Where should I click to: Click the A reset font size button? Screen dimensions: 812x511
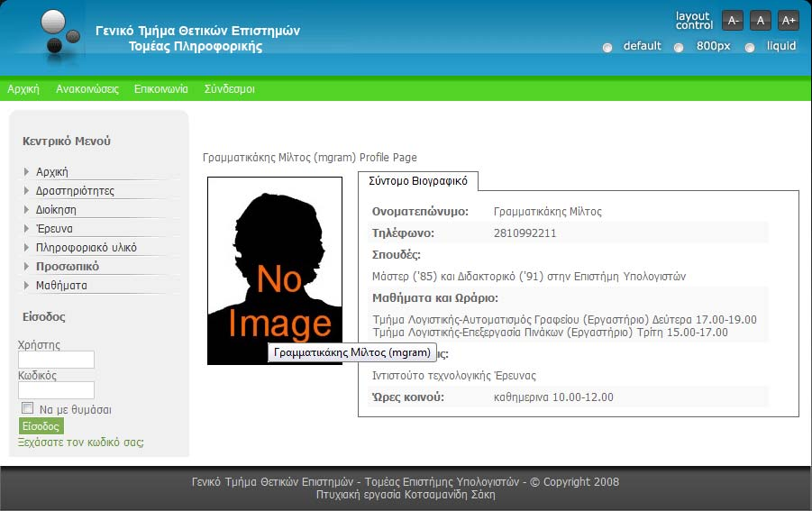tap(761, 21)
